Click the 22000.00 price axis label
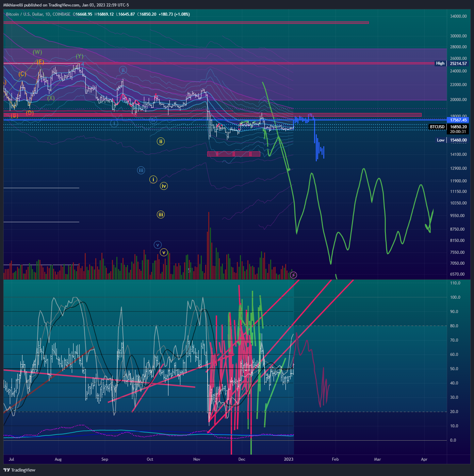The height and width of the screenshot is (476, 474). [458, 85]
